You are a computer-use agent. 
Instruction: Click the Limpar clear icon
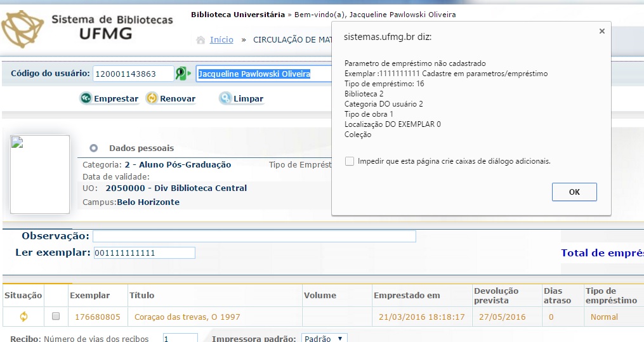point(225,98)
